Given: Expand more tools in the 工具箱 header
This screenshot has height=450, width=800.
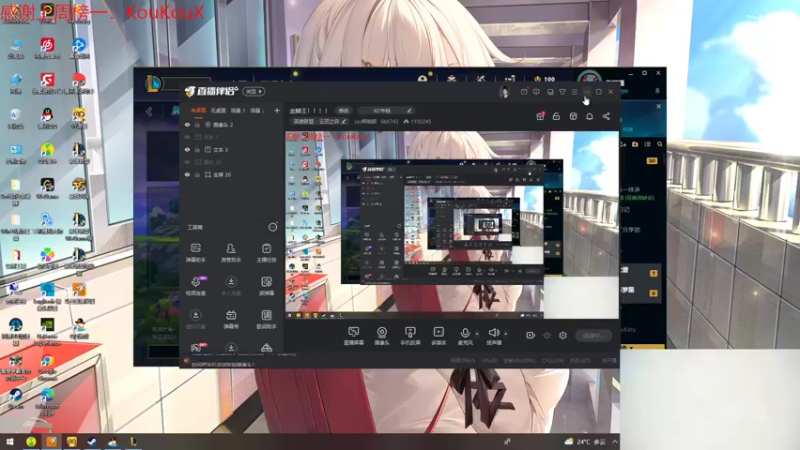Looking at the screenshot, I should click(273, 227).
